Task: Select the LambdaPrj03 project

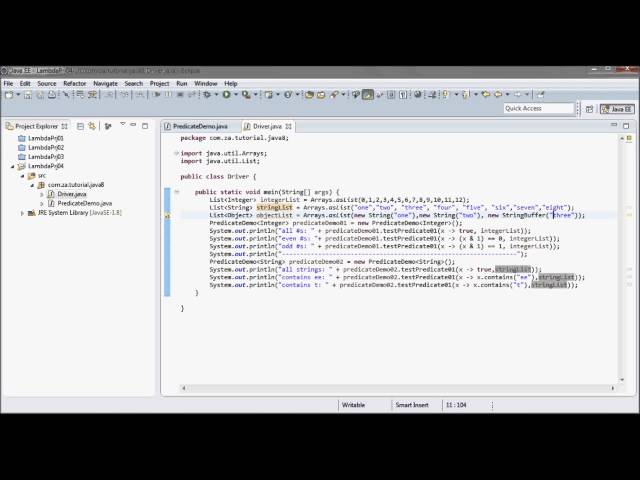Action: tap(46, 157)
